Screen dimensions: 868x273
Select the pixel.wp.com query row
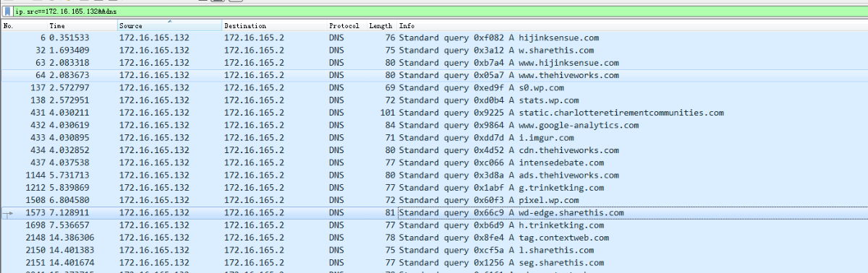(434, 200)
